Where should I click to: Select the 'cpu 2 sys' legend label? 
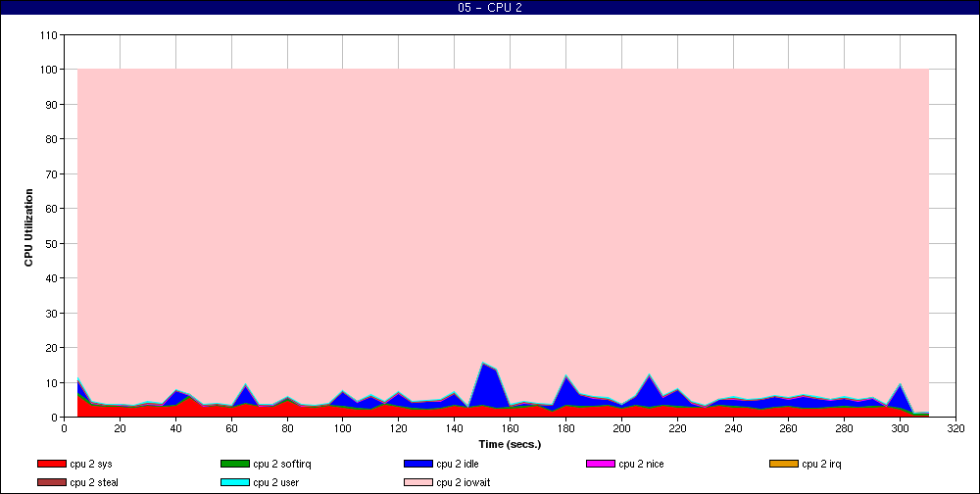(x=91, y=464)
